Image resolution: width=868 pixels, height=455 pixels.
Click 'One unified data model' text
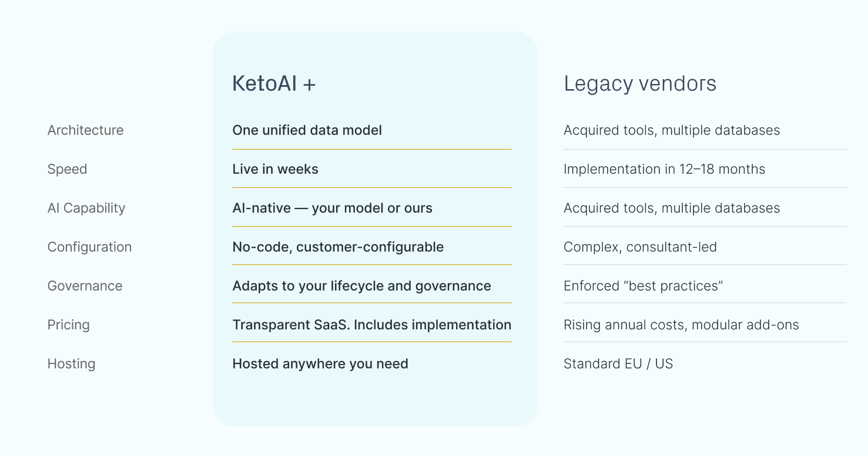tap(307, 130)
